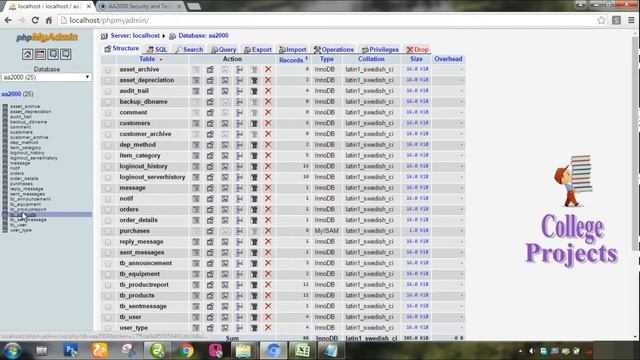The height and width of the screenshot is (360, 640).
Task: Empty the item_category table via trash icon
Action: click(x=254, y=156)
